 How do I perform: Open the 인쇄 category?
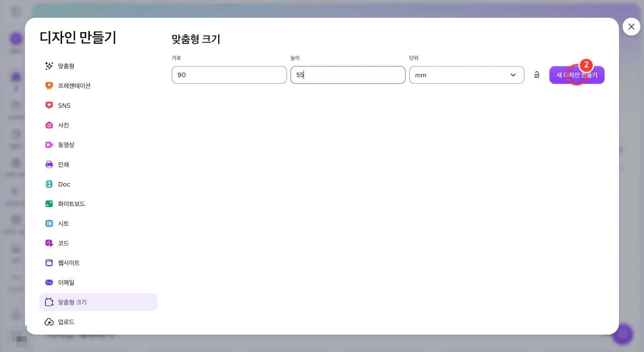64,164
